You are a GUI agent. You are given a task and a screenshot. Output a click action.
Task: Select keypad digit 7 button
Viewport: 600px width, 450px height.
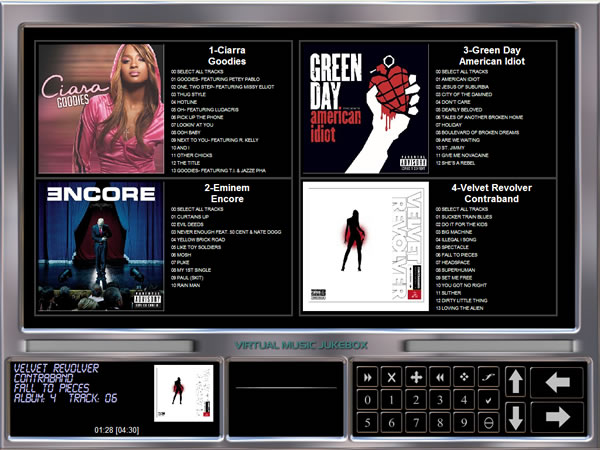point(416,422)
